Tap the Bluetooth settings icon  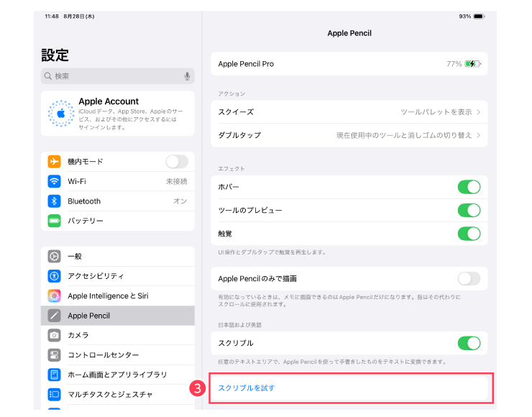[54, 201]
